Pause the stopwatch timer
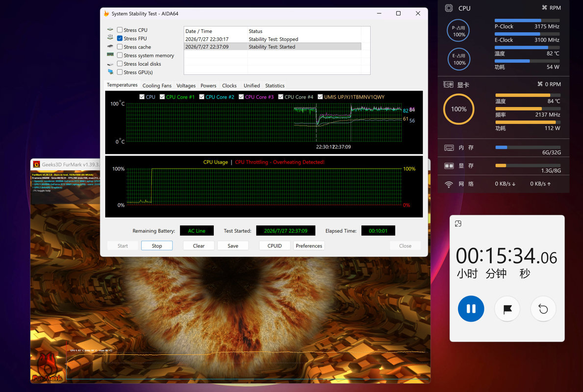 [471, 308]
